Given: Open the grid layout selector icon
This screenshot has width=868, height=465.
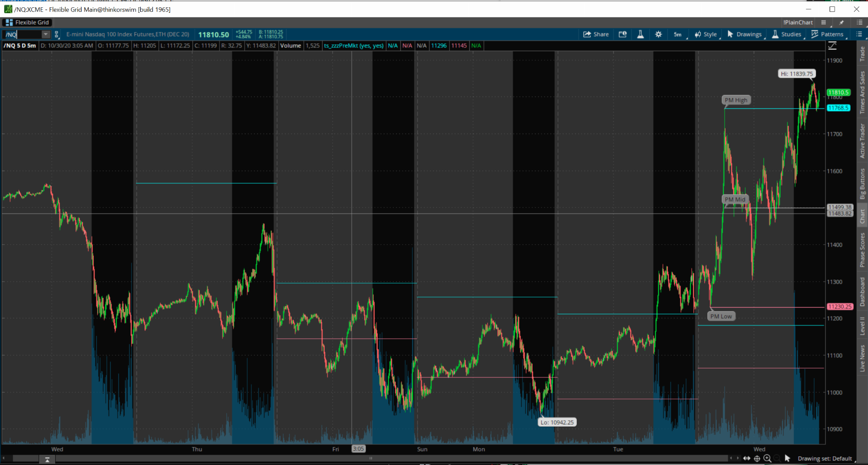Looking at the screenshot, I should coord(824,22).
